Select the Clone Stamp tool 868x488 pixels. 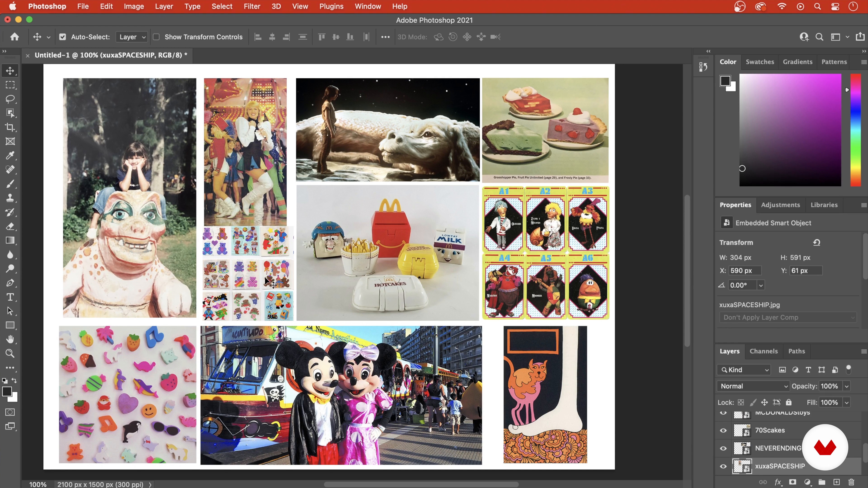coord(10,198)
